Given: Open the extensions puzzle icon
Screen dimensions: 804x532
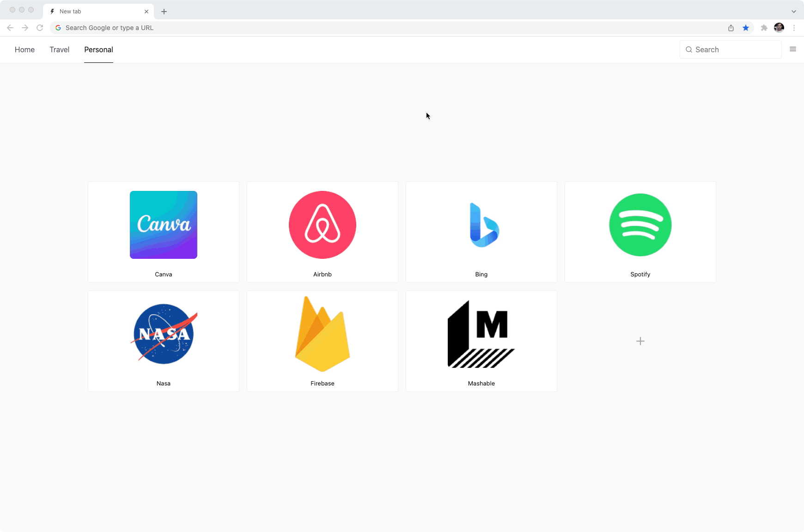Looking at the screenshot, I should [x=764, y=28].
